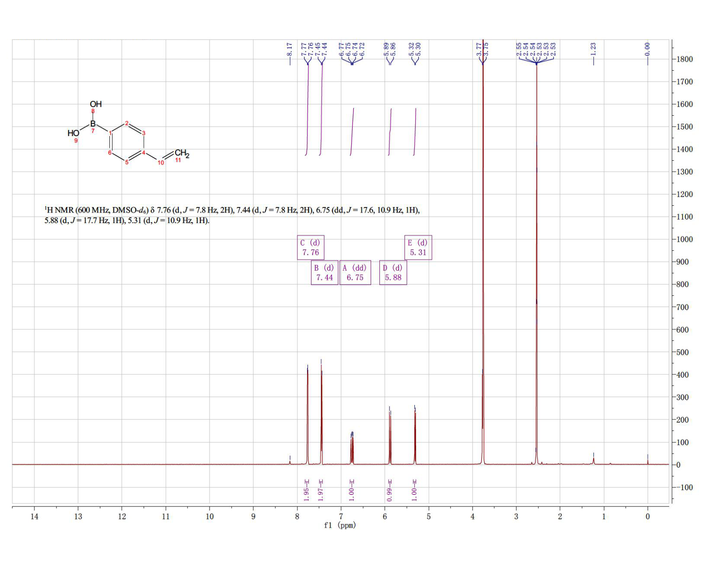Select the B (d) 7.44 multiplet box
Screen dimensions: 728x563
[325, 272]
